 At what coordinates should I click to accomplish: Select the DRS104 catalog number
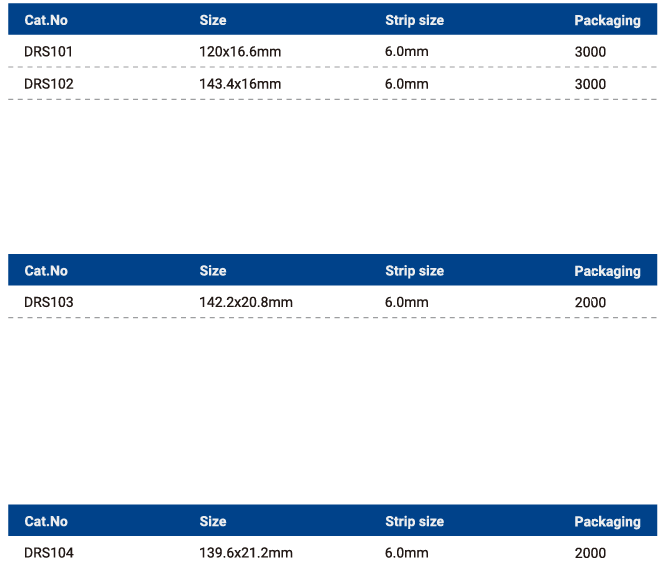tap(49, 553)
